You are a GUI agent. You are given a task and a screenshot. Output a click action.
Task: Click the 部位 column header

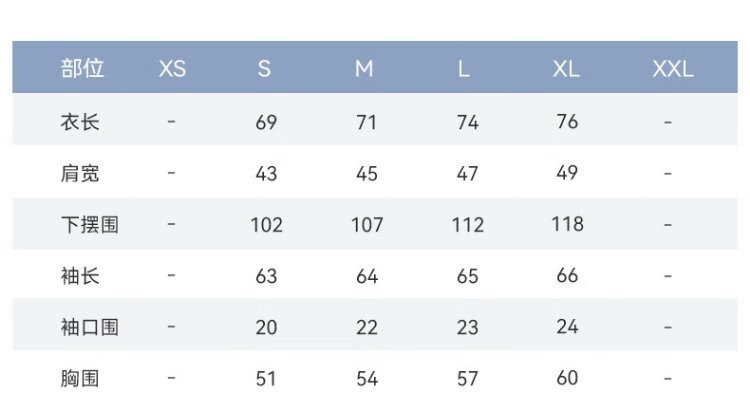[x=82, y=69]
